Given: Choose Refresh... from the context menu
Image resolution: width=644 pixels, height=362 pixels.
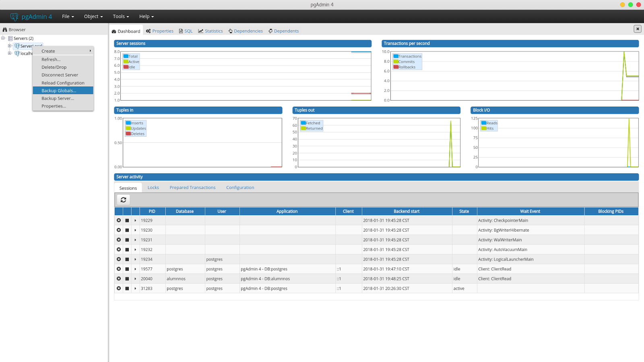Looking at the screenshot, I should pos(63,60).
